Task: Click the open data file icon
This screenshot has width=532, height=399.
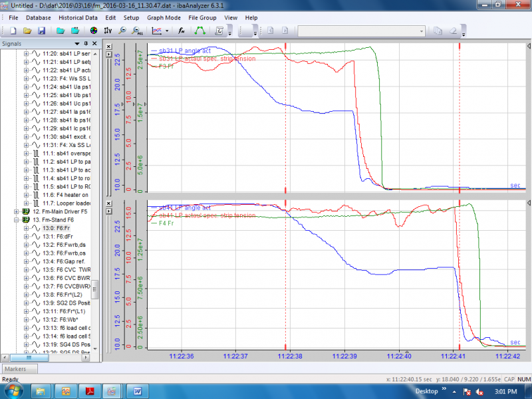Action: click(60, 31)
